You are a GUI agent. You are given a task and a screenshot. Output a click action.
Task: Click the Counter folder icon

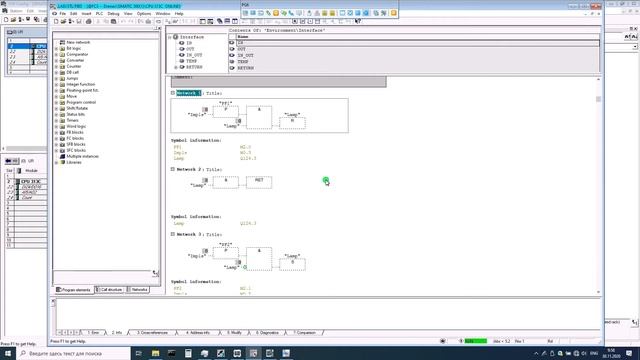click(62, 66)
